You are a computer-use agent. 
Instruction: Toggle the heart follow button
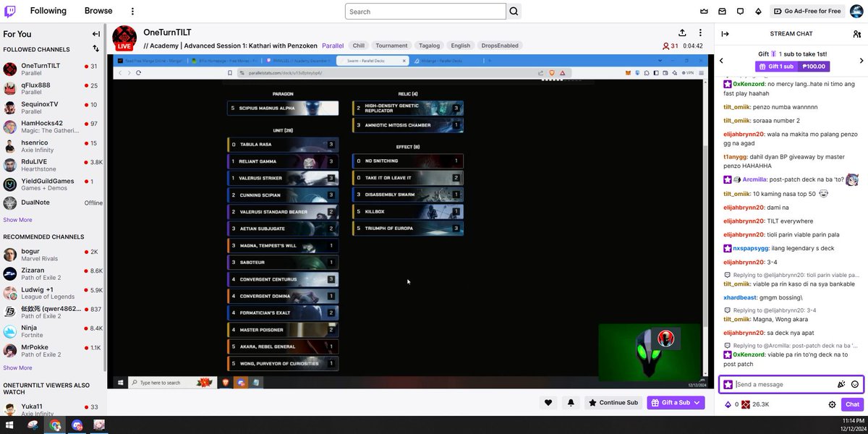click(548, 403)
